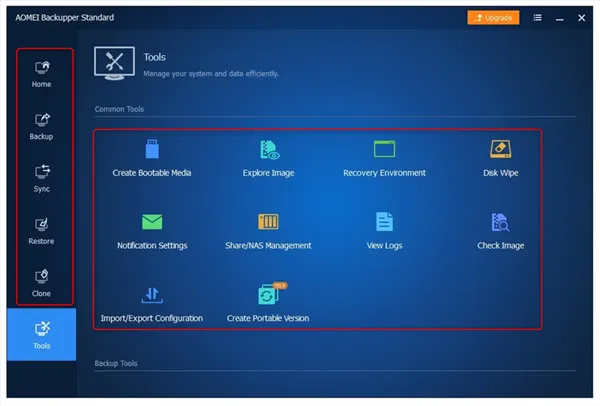Minimize the AOMEI Backupper window
Image resolution: width=600 pixels, height=406 pixels.
pyautogui.click(x=559, y=18)
